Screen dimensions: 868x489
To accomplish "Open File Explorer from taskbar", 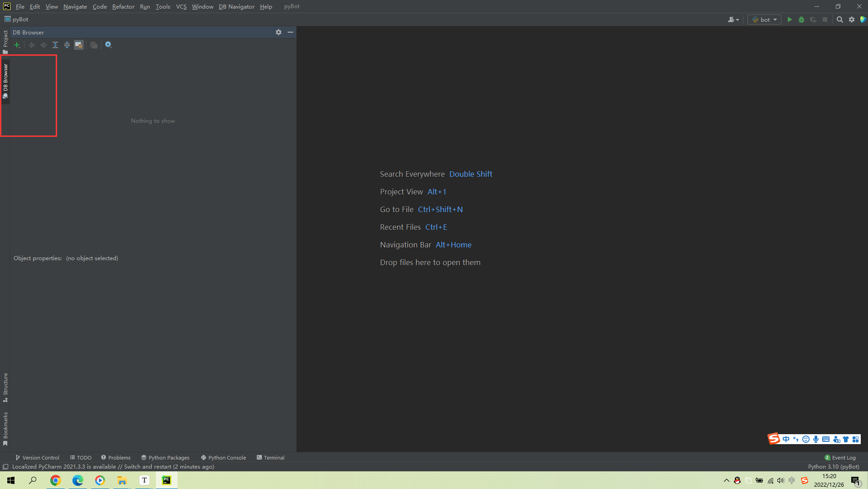I will click(x=122, y=480).
